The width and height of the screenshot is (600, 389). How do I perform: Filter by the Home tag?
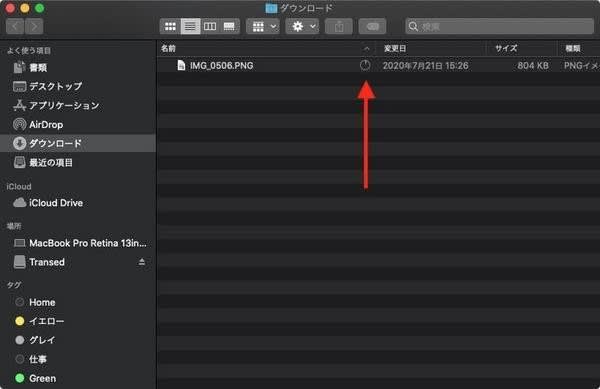pyautogui.click(x=78, y=302)
